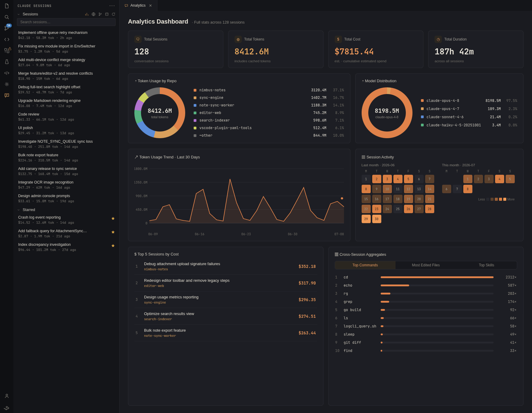This screenshot has height=413, width=532.
Task: Click the globe icon in Sessions header
Action: point(94,14)
